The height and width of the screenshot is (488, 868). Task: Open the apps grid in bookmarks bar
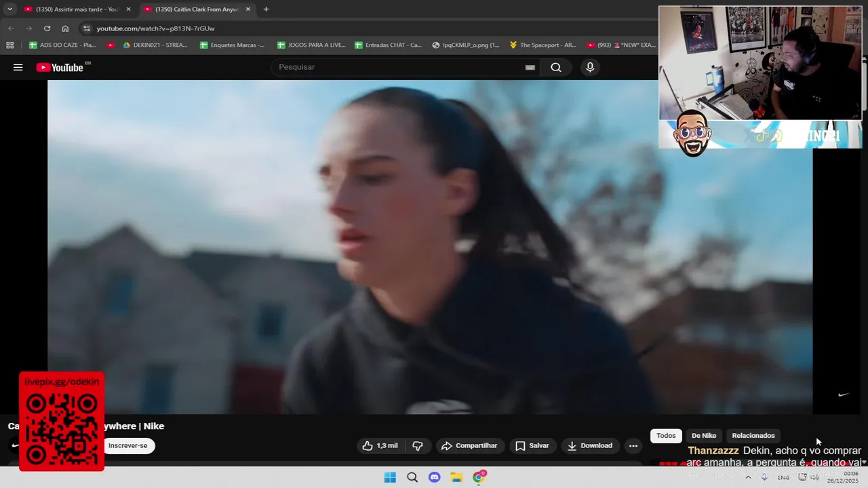(9, 45)
